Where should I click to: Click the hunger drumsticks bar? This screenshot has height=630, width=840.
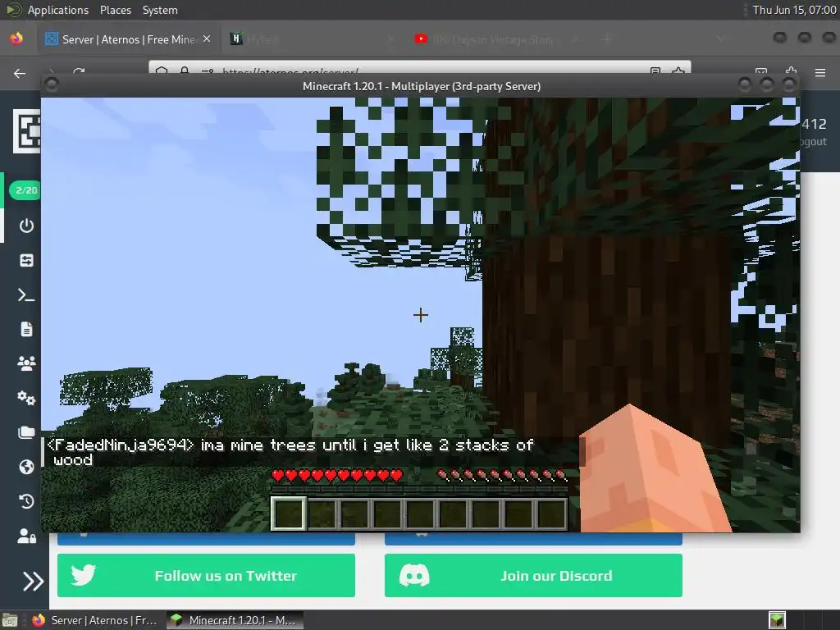(501, 475)
